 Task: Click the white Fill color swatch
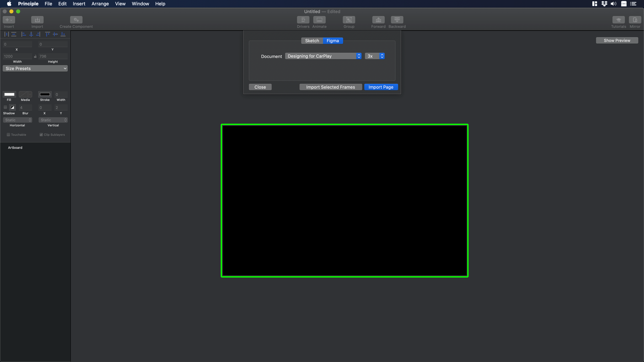click(9, 94)
